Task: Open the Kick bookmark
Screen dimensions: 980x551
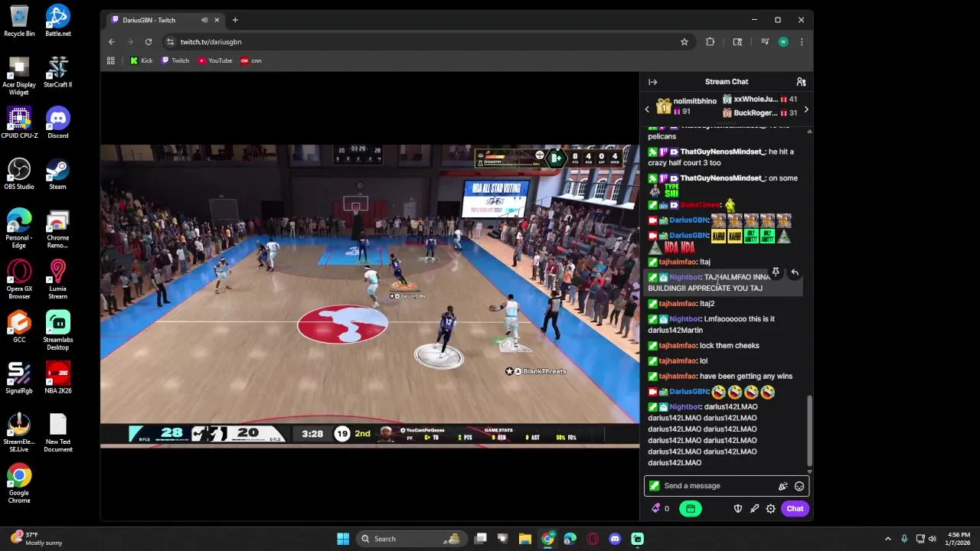Action: [x=141, y=60]
